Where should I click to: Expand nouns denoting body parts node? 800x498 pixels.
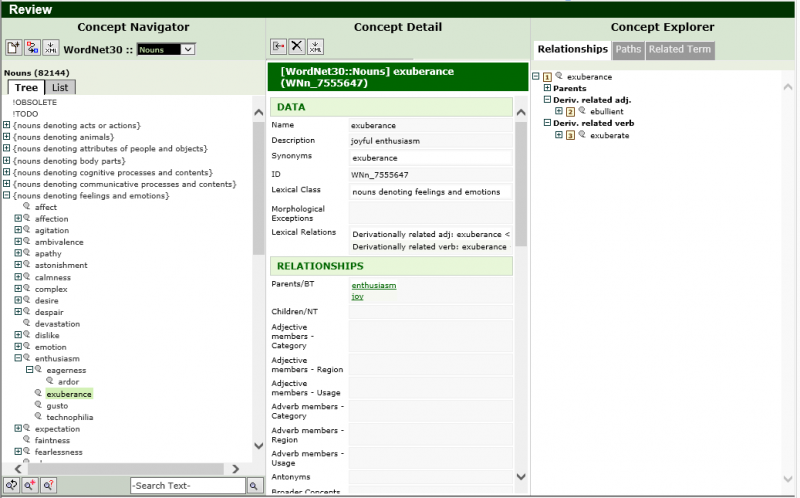tap(7, 160)
